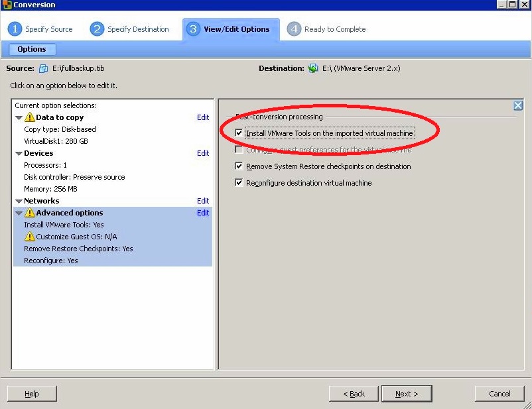Select Reconfigure: Yes row
The image size is (532, 409).
pyautogui.click(x=51, y=261)
